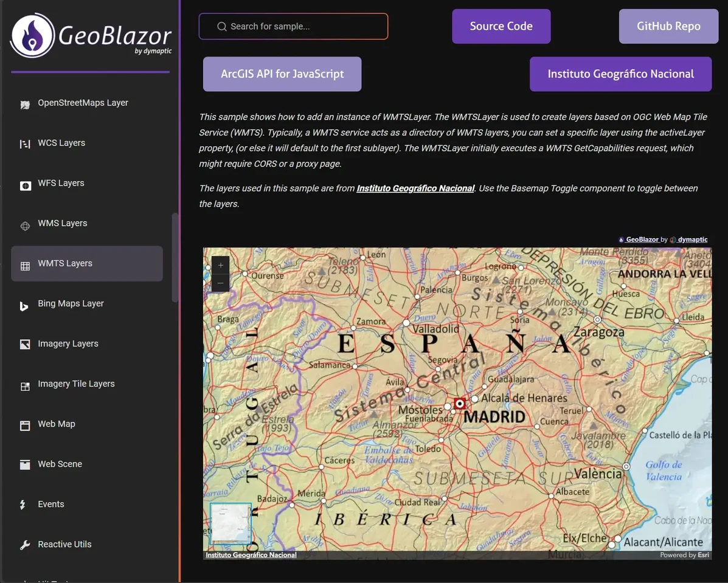Select the Web Map folder icon
The height and width of the screenshot is (583, 728).
click(25, 424)
